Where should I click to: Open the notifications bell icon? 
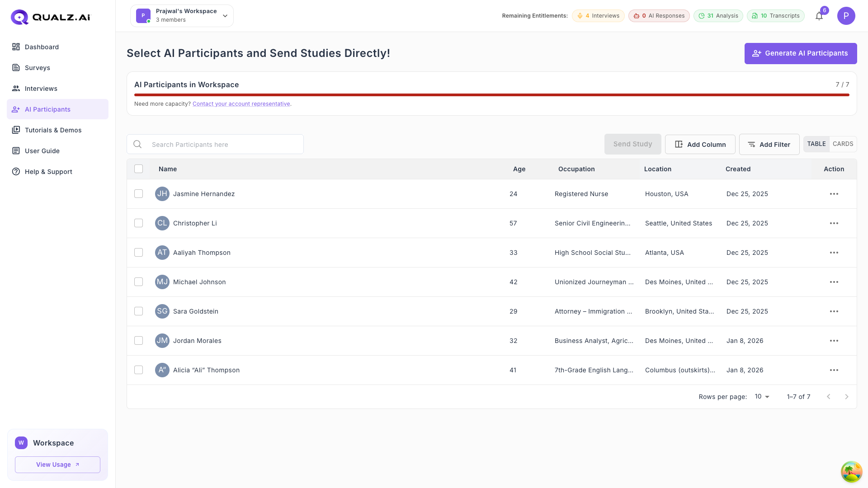819,16
